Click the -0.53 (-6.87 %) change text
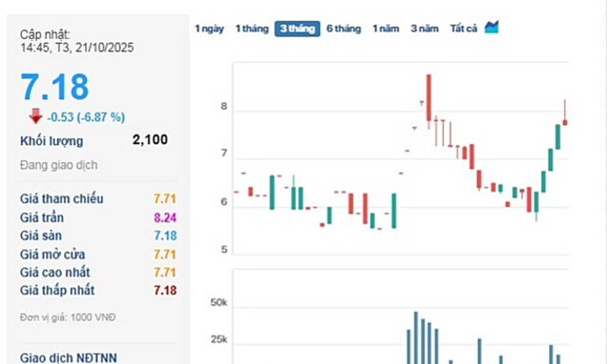Viewport: 607px width, 364px height. [x=86, y=117]
